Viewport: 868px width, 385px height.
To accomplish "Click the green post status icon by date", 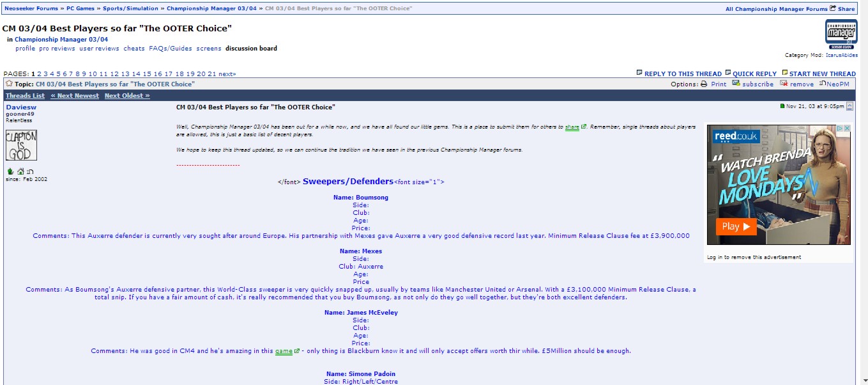I will point(782,106).
